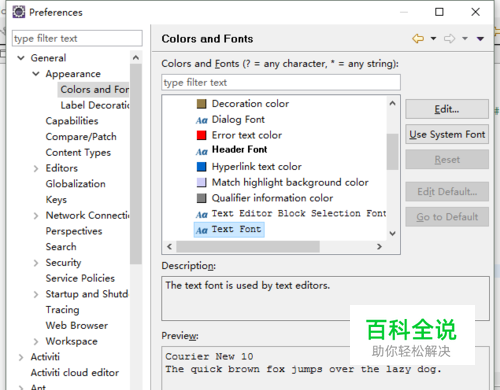Screen dimensions: 500x390
Task: Open the Search preference page
Action: (61, 247)
